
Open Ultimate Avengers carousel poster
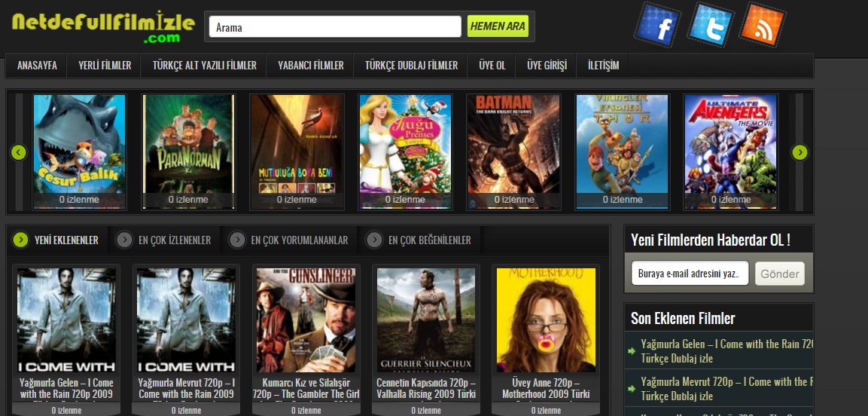click(731, 151)
